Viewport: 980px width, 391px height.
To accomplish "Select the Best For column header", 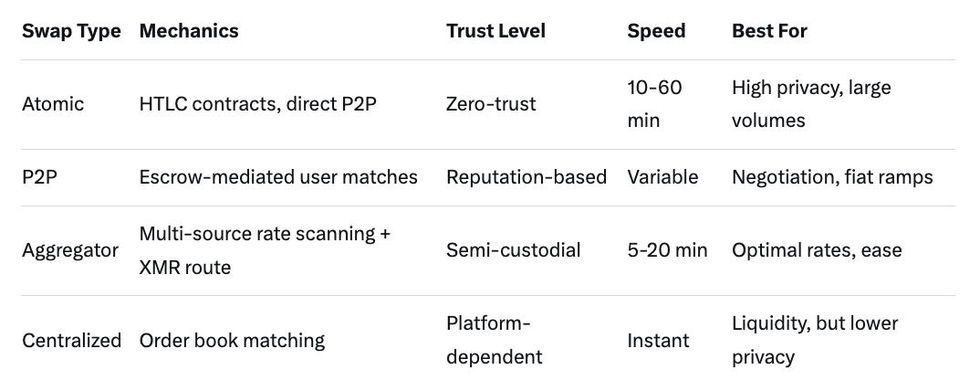I will 769,31.
